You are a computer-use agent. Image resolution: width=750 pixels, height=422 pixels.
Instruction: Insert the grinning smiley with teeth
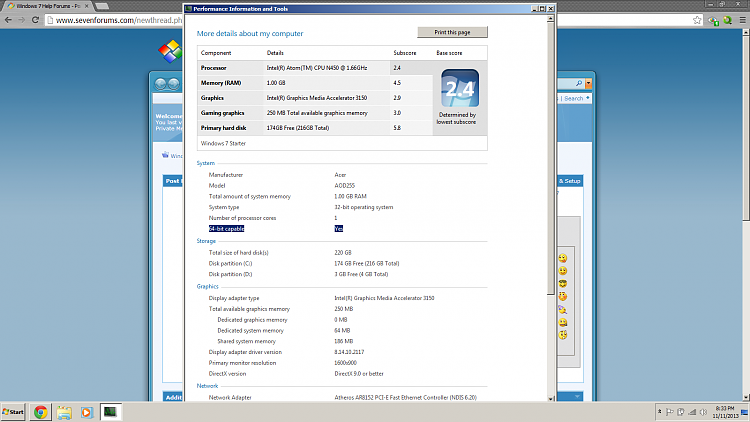click(x=563, y=322)
